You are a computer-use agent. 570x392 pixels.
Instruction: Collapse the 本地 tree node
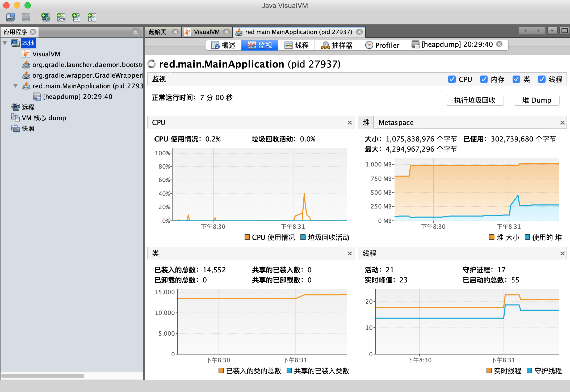(x=5, y=43)
